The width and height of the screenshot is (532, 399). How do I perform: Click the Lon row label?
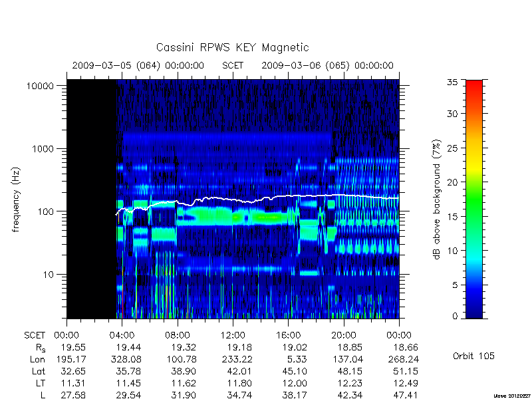(x=38, y=359)
